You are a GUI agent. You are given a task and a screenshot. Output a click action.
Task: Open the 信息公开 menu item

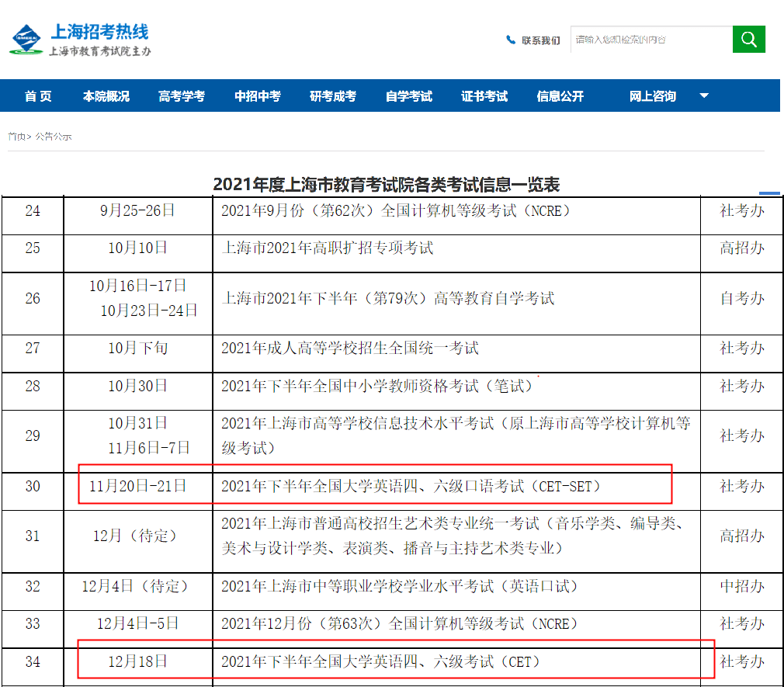tap(560, 96)
